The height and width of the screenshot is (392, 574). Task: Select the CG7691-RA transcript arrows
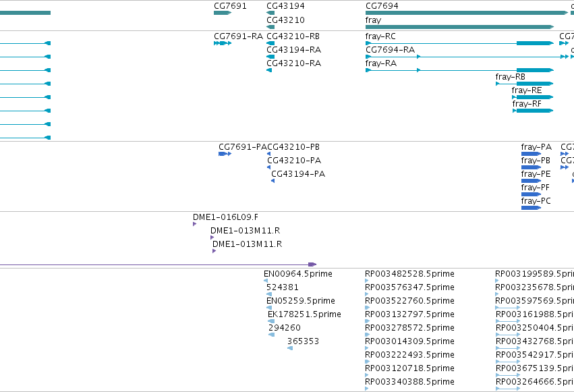[223, 43]
